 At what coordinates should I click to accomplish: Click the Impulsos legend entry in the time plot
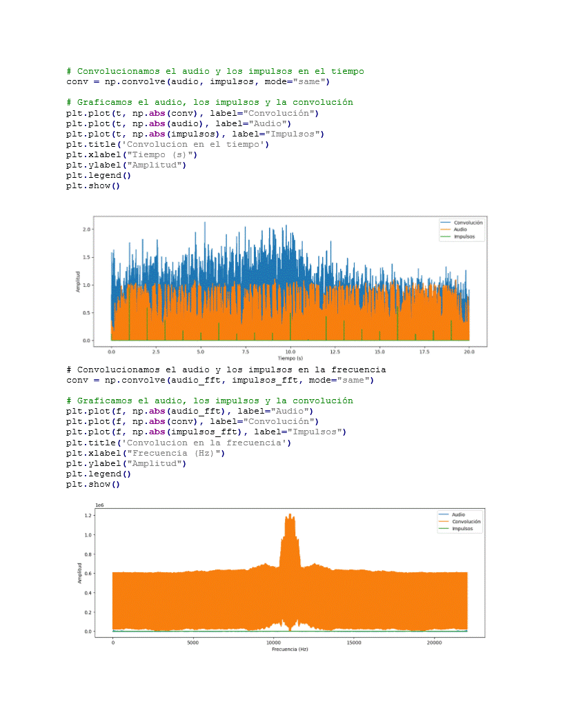[464, 236]
